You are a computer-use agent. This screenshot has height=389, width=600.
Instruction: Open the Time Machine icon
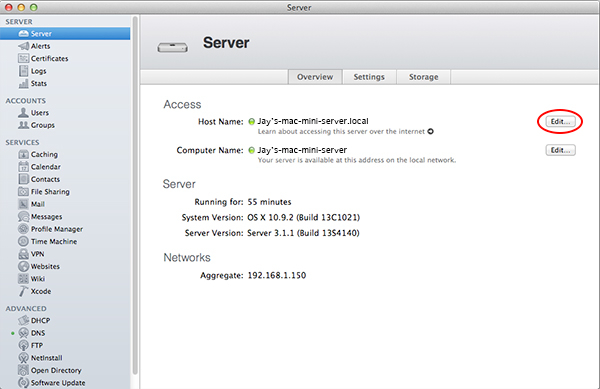[x=23, y=241]
